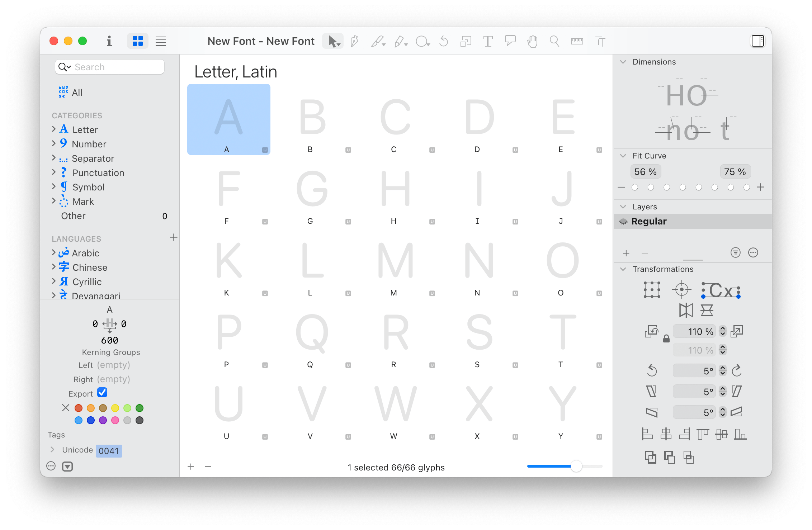Screen dimensions: 812x530
Task: Click the Text tool icon
Action: (488, 41)
